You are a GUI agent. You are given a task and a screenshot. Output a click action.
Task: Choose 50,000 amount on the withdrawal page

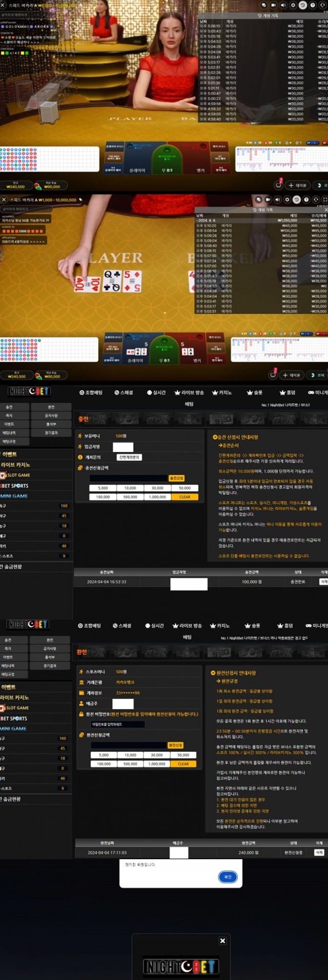click(x=183, y=755)
